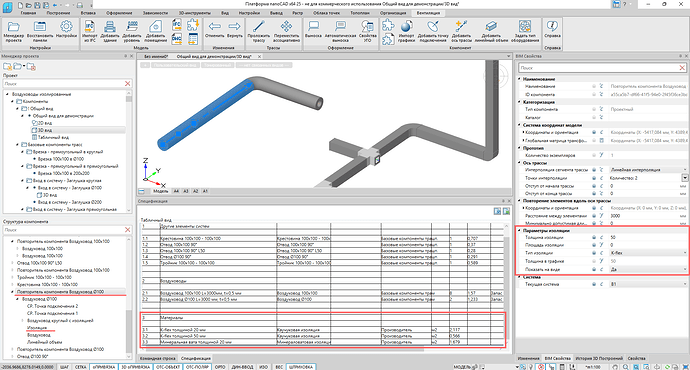Click the Модель layout tab
This screenshot has width=690, height=370.
[x=161, y=191]
